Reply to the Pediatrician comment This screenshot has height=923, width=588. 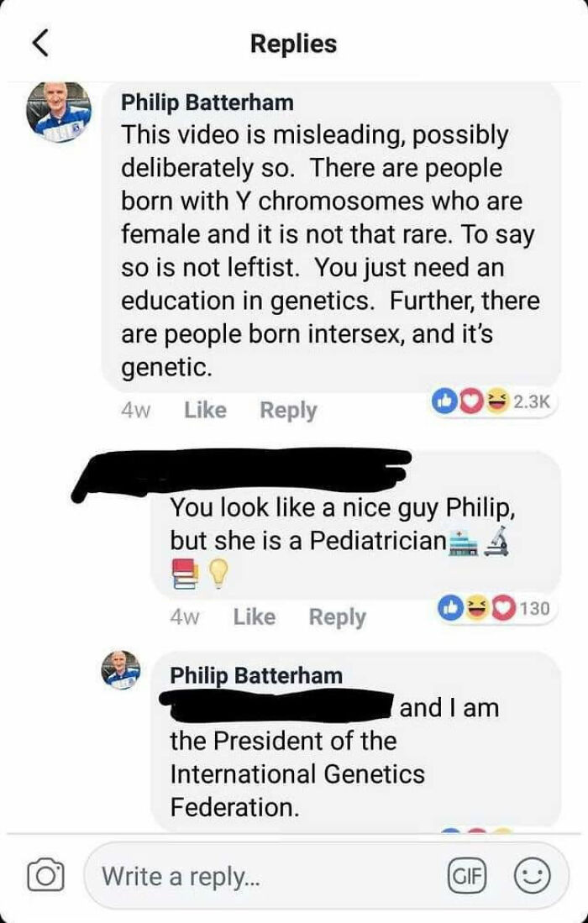tap(339, 617)
